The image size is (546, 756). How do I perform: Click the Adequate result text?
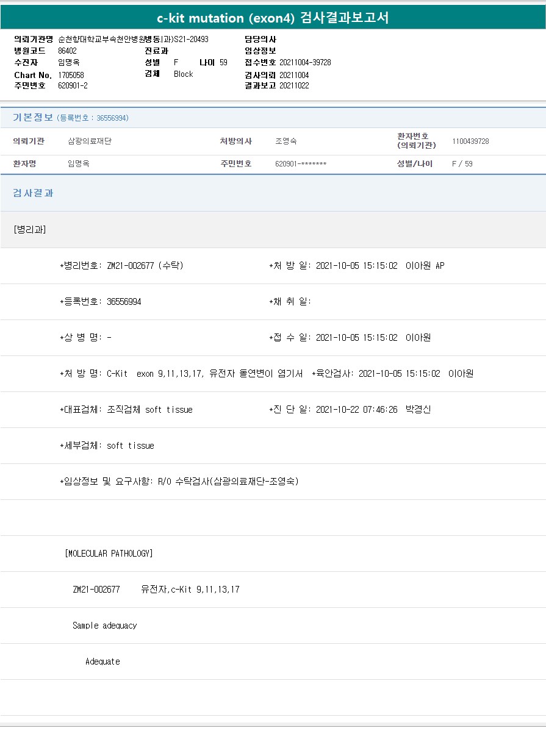(102, 661)
